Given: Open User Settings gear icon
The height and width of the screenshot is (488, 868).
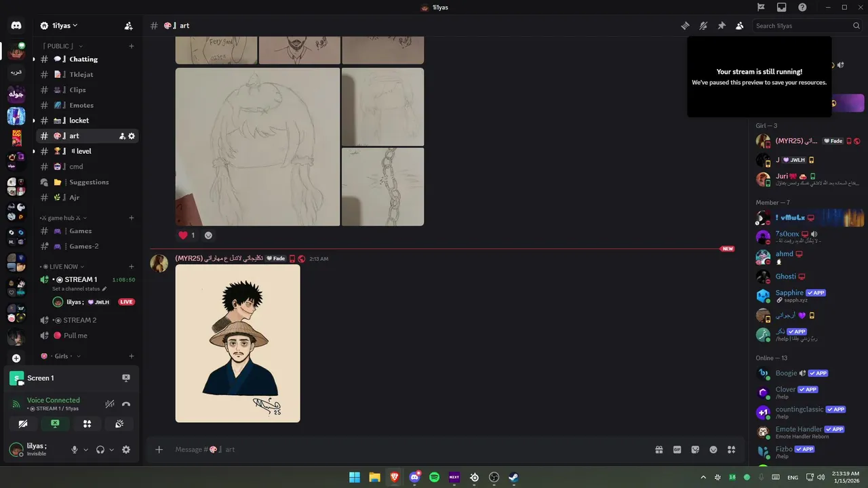Looking at the screenshot, I should pyautogui.click(x=125, y=449).
